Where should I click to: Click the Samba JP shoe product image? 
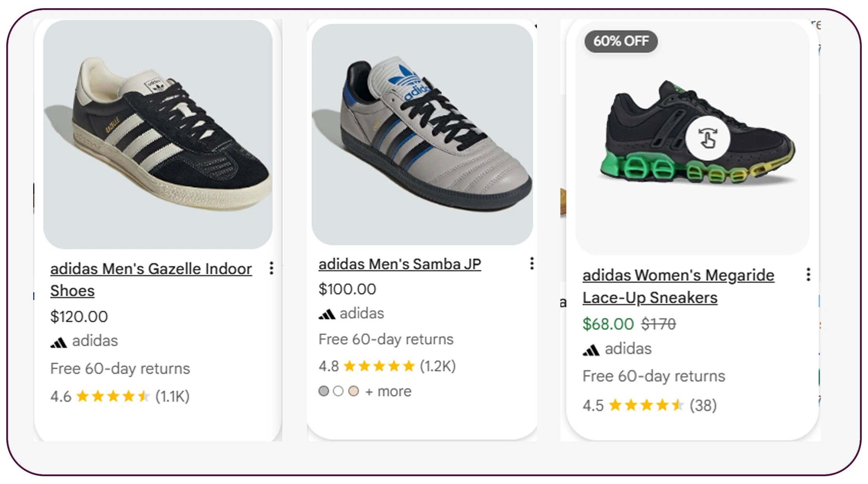point(422,135)
